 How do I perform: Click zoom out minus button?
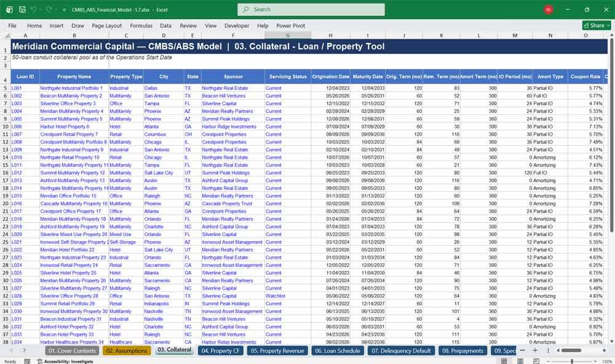[549, 362]
